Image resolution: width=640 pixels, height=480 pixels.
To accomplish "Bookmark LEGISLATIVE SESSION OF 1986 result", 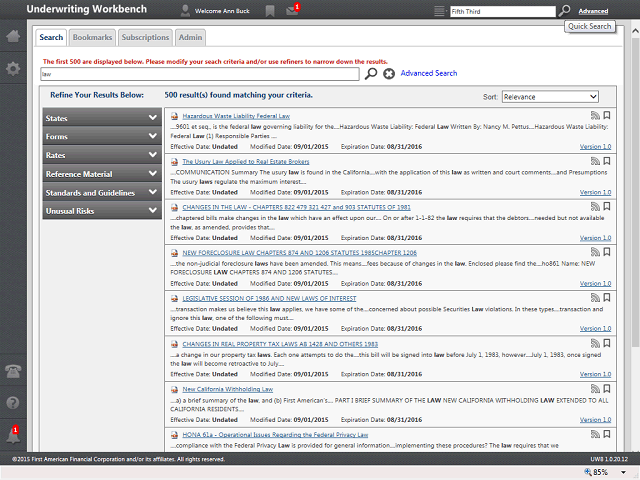I will pyautogui.click(x=607, y=298).
